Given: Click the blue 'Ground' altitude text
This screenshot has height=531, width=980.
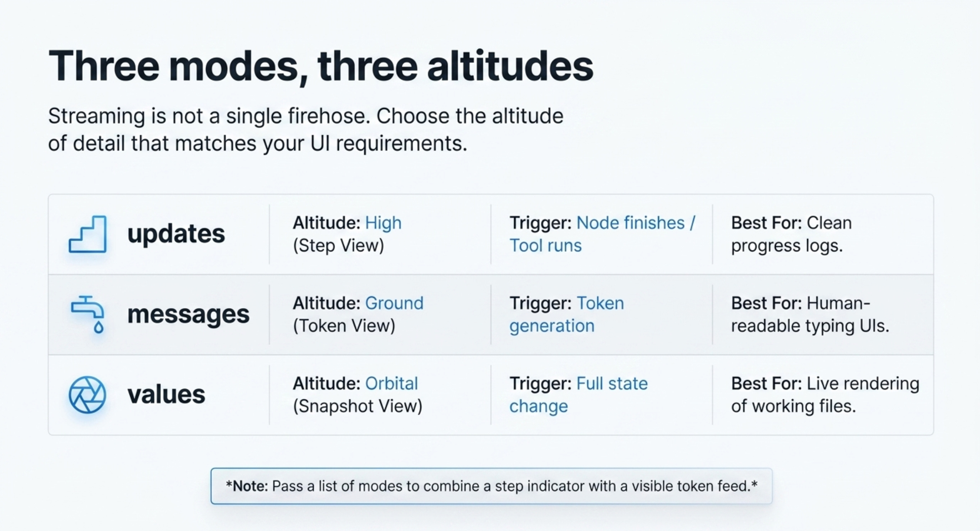Looking at the screenshot, I should click(394, 303).
